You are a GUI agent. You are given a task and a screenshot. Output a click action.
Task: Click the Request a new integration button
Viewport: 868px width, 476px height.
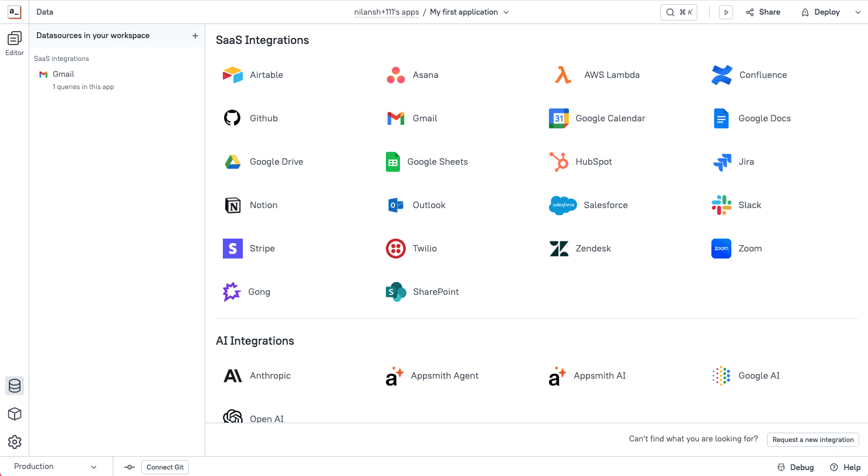tap(813, 440)
